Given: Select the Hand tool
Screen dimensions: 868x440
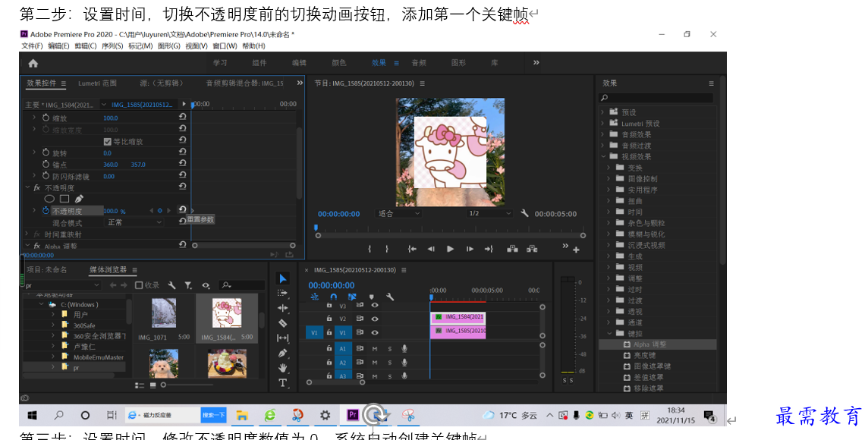Looking at the screenshot, I should (282, 367).
